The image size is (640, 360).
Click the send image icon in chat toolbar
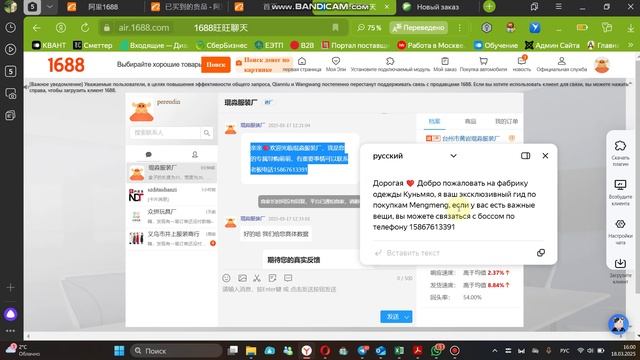[x=242, y=278]
